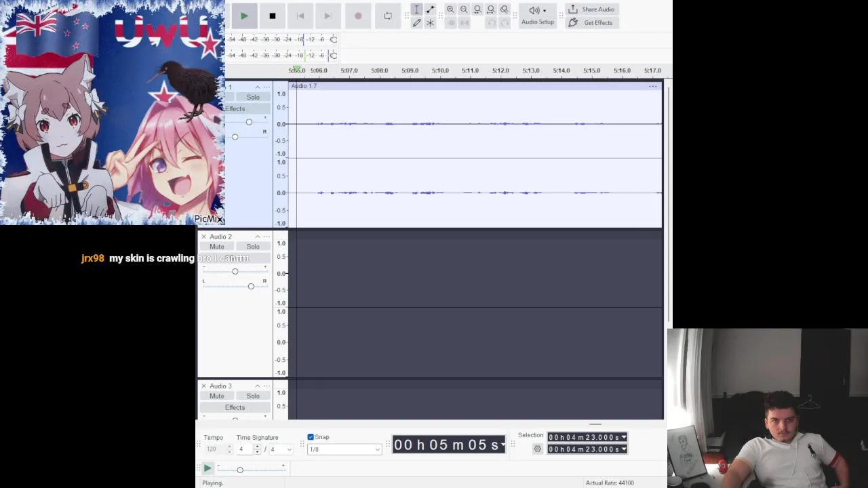Screen dimensions: 868x488
Task: Open Effects for Audio 3 track
Action: coord(235,407)
